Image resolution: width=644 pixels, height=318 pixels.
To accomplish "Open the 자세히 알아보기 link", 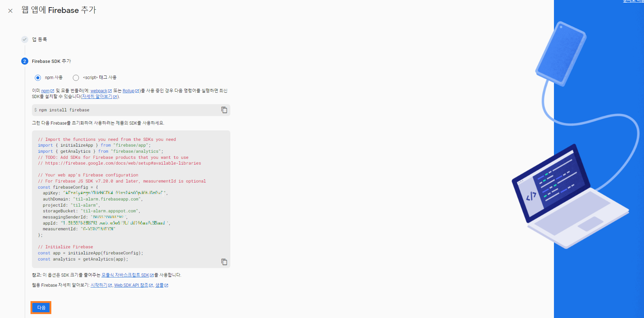I will tap(97, 97).
